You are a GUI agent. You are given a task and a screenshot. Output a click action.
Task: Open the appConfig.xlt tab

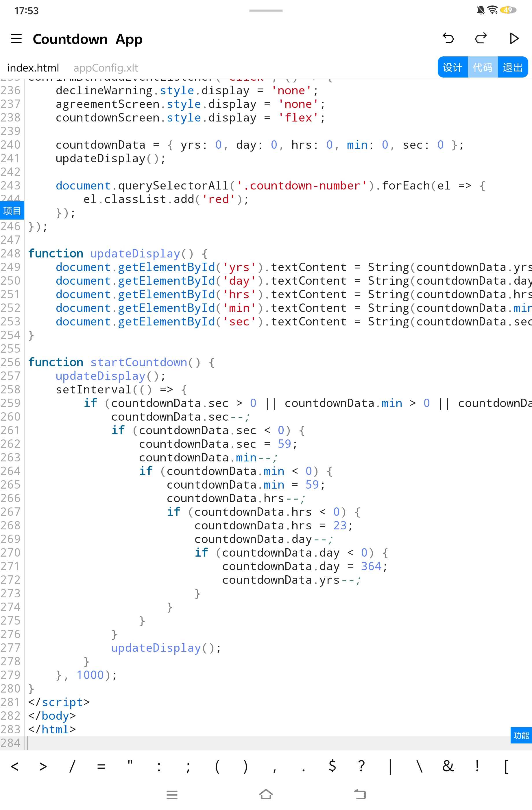coord(106,68)
